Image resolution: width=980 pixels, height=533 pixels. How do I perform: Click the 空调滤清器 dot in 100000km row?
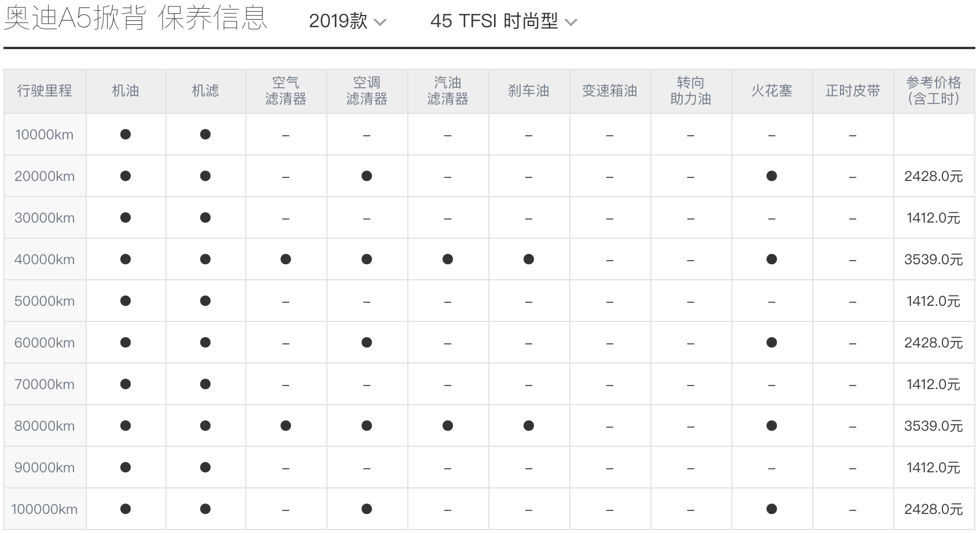(367, 509)
